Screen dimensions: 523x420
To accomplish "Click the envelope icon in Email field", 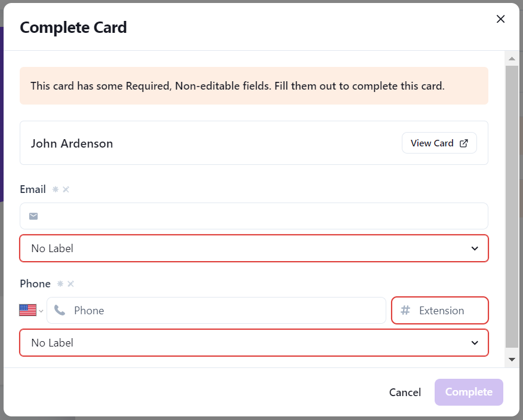I will point(33,216).
